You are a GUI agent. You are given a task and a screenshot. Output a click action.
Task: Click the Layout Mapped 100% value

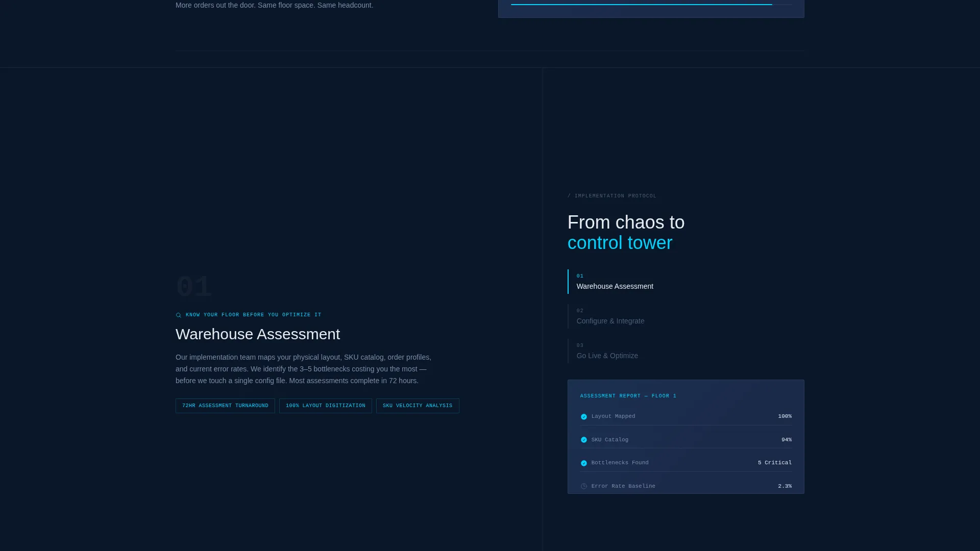point(785,416)
